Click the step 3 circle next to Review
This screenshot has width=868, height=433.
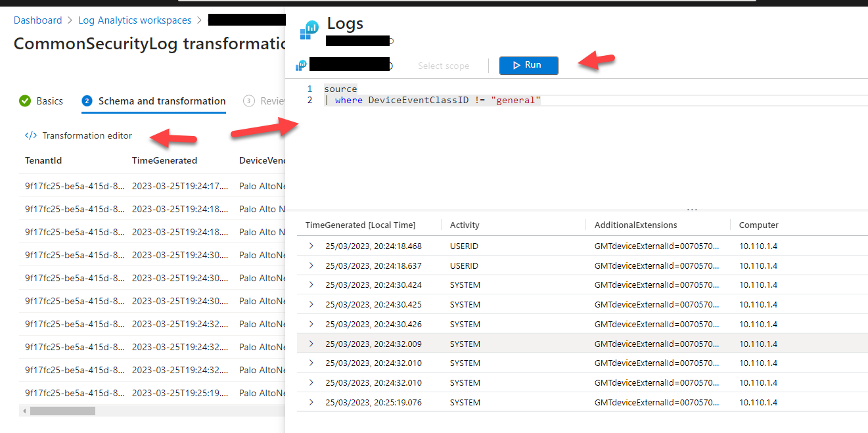click(x=249, y=101)
